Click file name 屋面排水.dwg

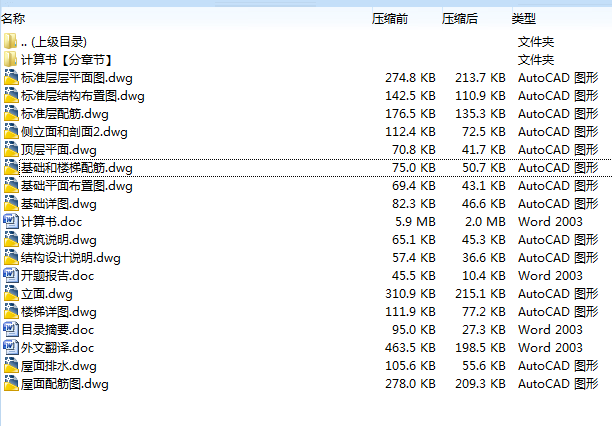59,366
